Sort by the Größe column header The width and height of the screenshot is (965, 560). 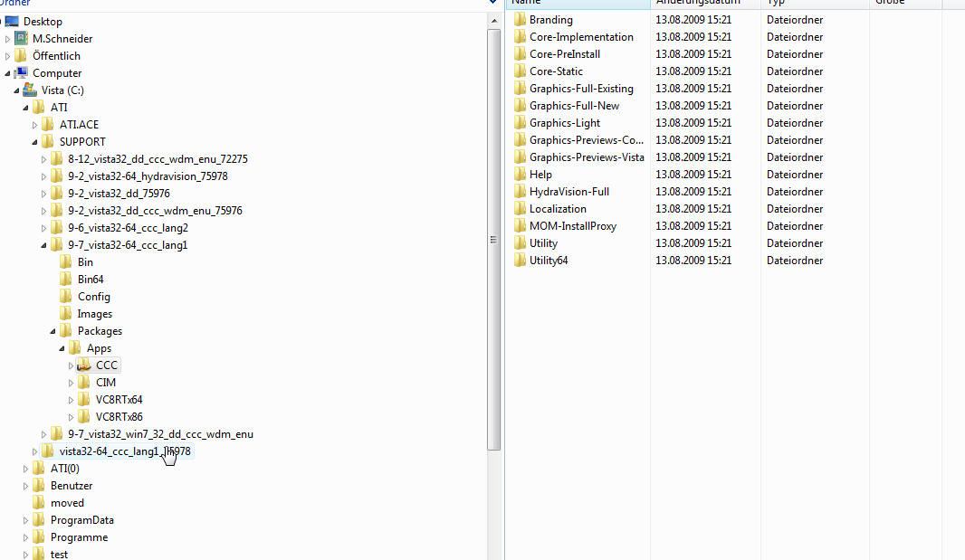pos(905,3)
